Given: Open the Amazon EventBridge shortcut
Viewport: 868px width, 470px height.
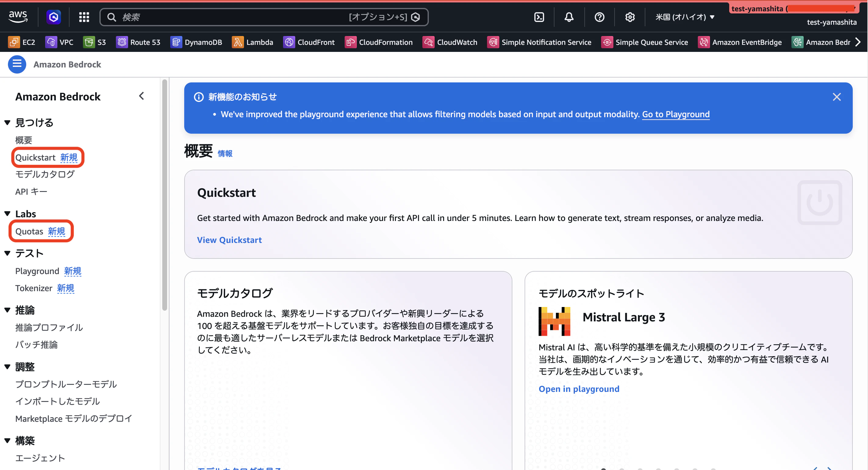Looking at the screenshot, I should coord(740,42).
